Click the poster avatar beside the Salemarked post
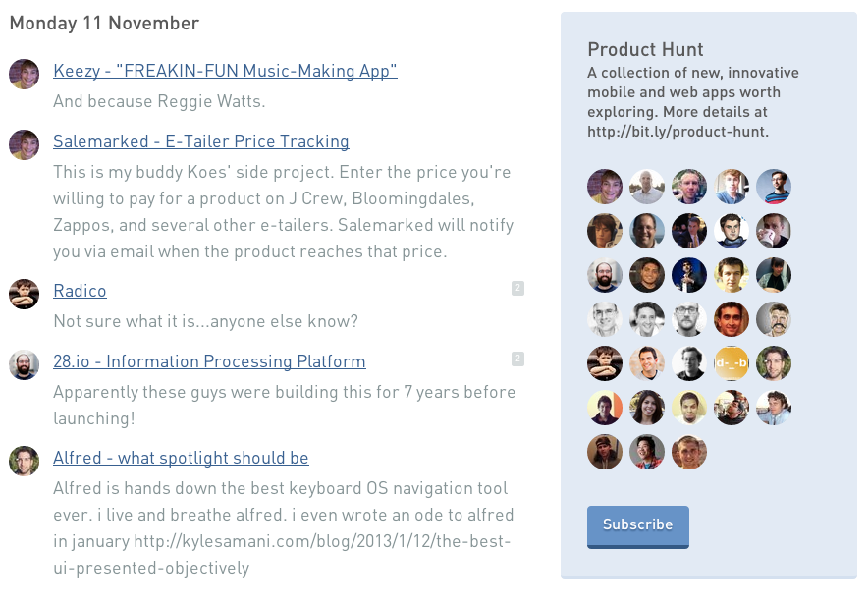 tap(25, 144)
